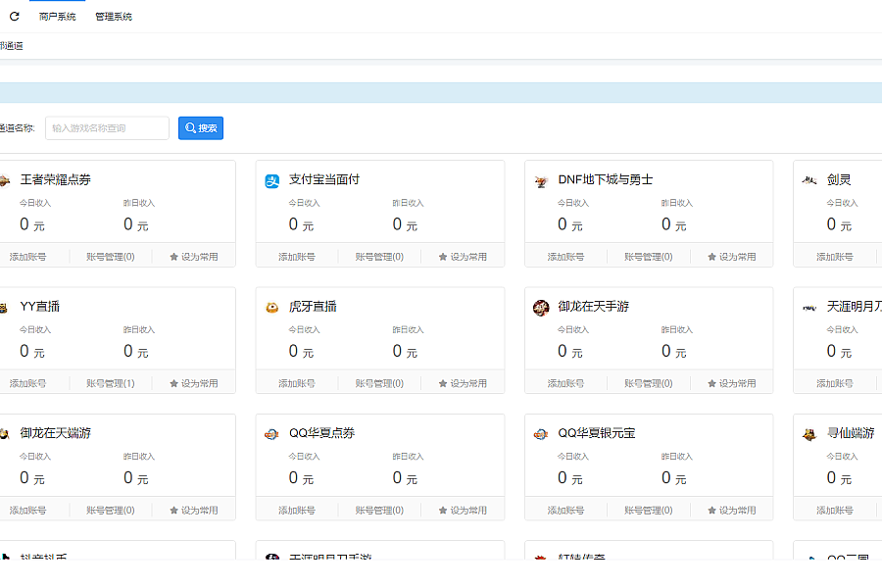Set YY直播 as 常用 favorite
882x588 pixels.
coord(194,383)
